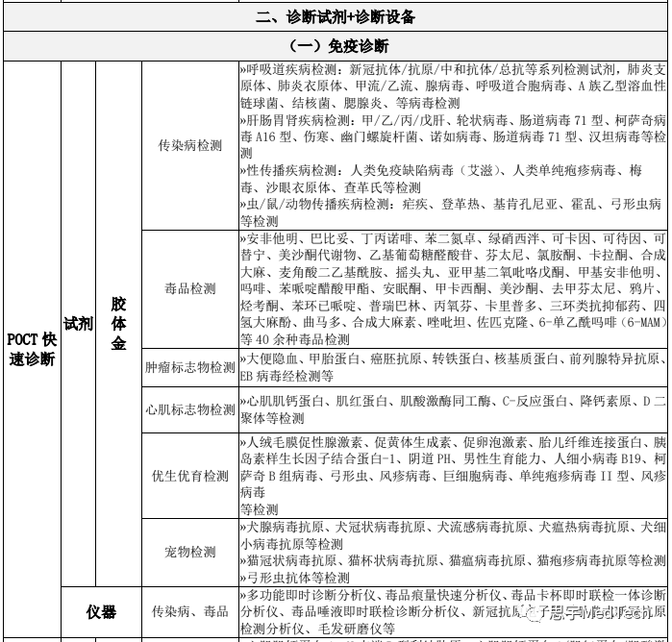Click the 仪器 row header cell
Screen dimensions: 672x642
pyautogui.click(x=101, y=611)
